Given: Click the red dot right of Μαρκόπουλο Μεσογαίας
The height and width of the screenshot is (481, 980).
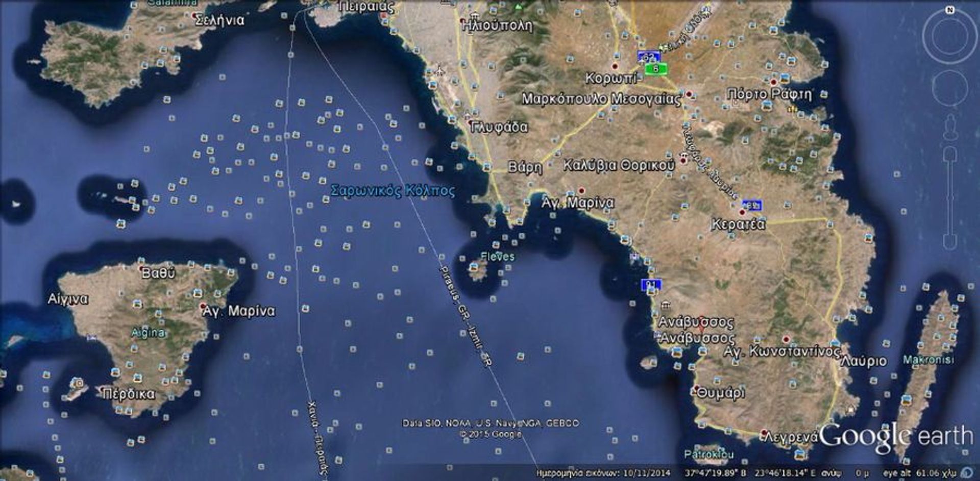Looking at the screenshot, I should click(x=689, y=94).
